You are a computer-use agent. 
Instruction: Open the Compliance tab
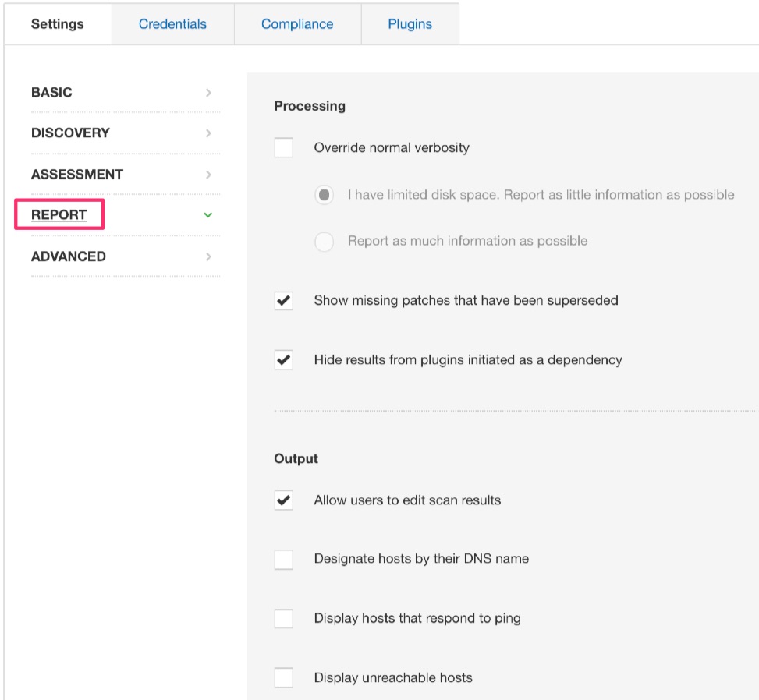297,24
